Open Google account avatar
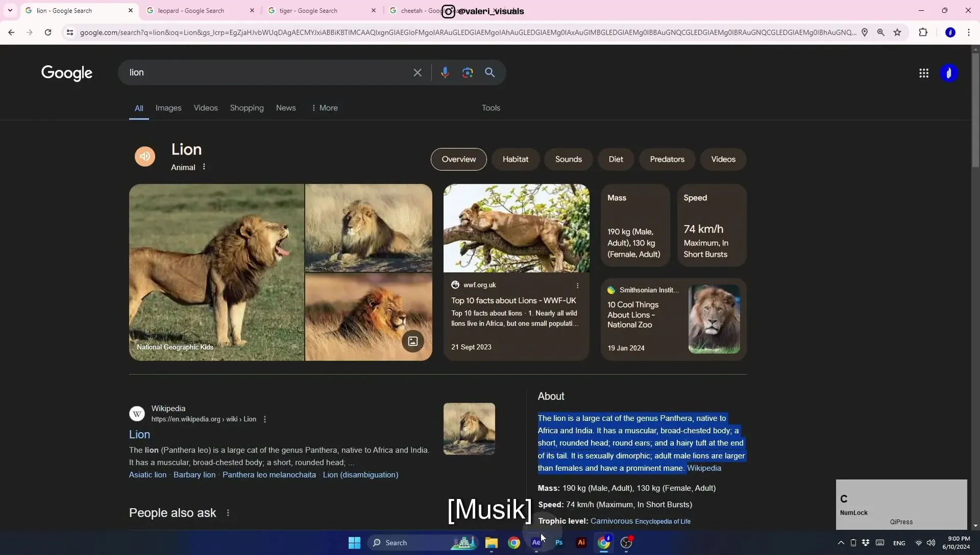This screenshot has height=555, width=980. coord(949,73)
